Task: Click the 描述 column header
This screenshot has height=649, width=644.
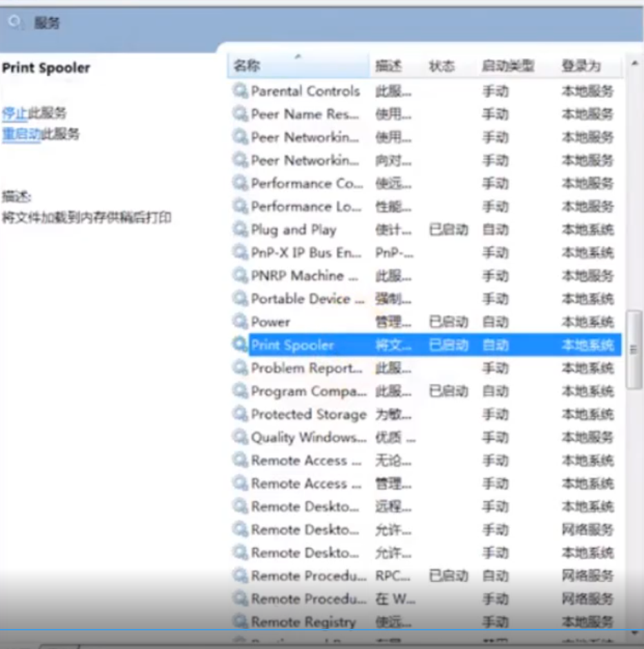Action: (388, 66)
